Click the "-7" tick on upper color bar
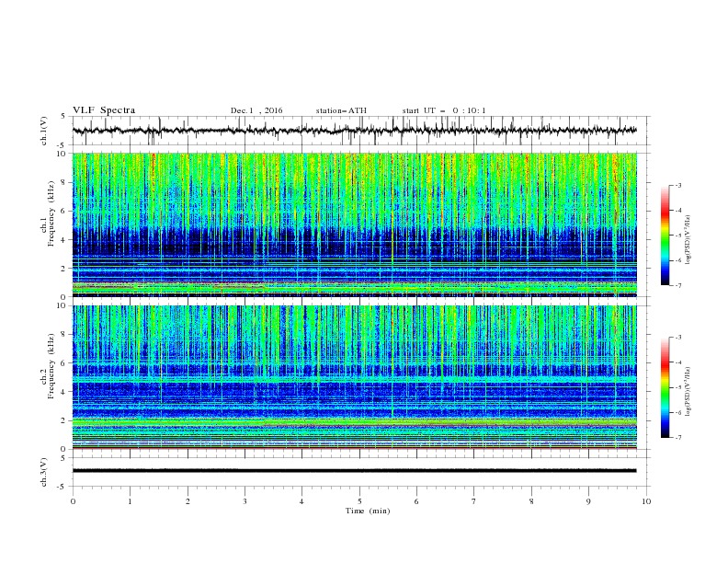 [678, 286]
